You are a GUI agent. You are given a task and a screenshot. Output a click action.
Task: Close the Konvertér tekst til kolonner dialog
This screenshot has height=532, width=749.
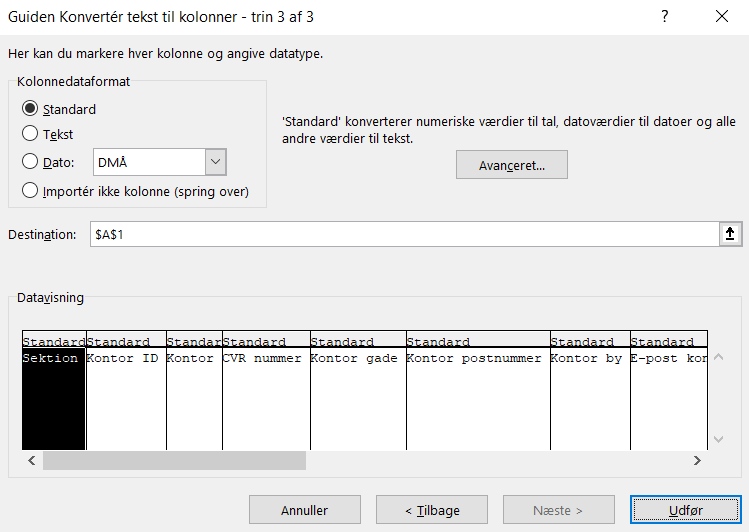click(x=722, y=17)
